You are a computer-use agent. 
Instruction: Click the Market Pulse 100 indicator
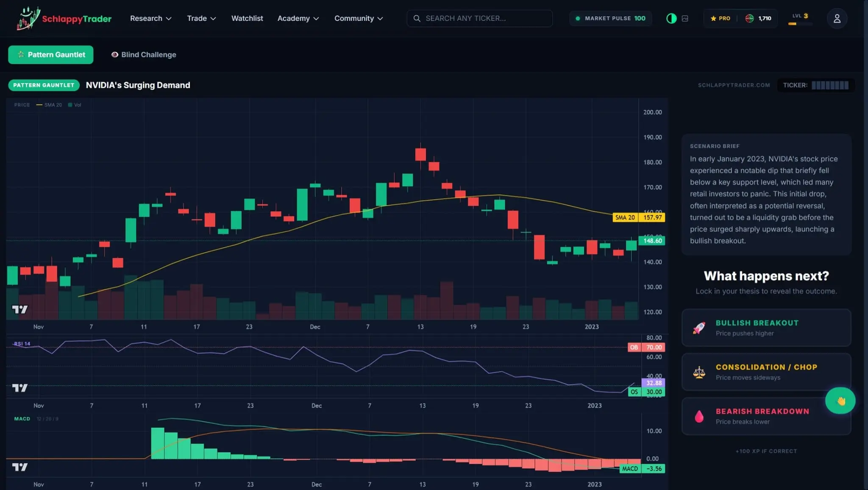click(611, 18)
